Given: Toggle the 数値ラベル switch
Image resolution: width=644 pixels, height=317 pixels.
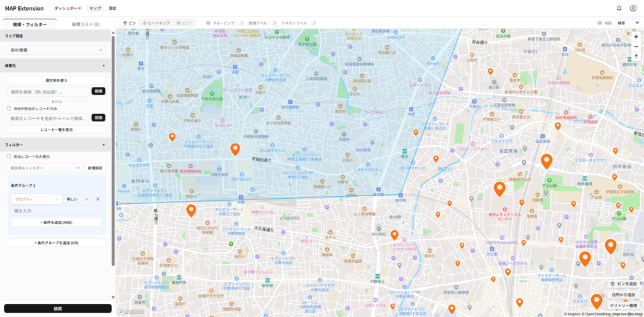Looking at the screenshot, I should point(273,23).
